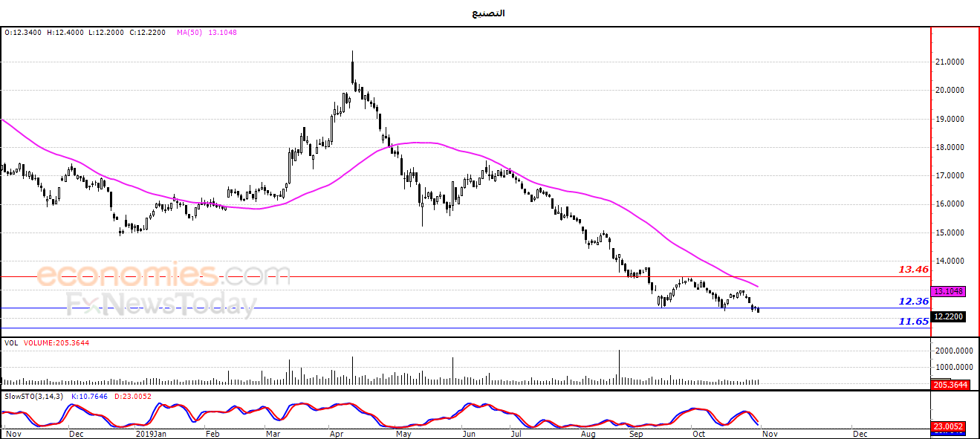Click the tallest volume bar in late August
The width and height of the screenshot is (980, 439).
coord(618,366)
